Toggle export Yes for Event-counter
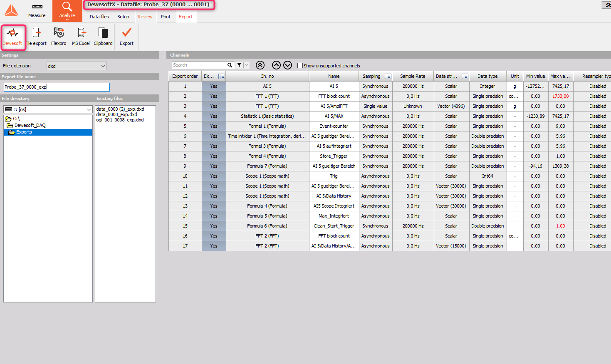This screenshot has height=364, width=611. [214, 126]
